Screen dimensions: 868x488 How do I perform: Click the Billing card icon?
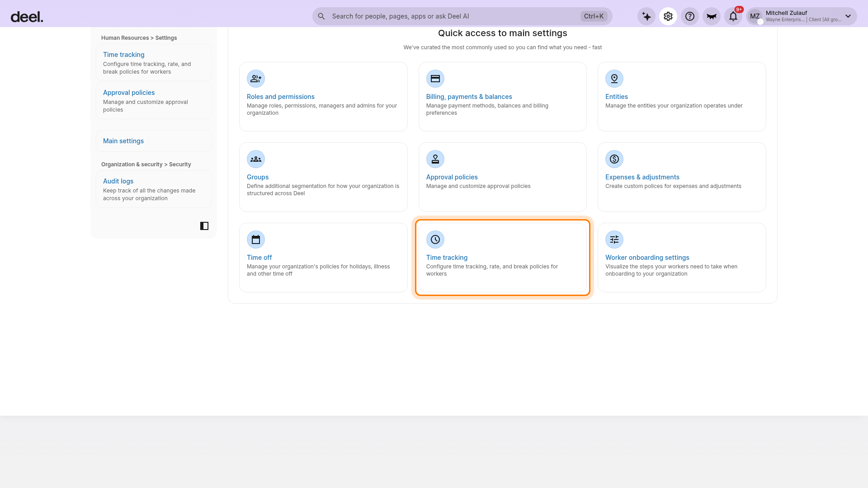pyautogui.click(x=435, y=79)
